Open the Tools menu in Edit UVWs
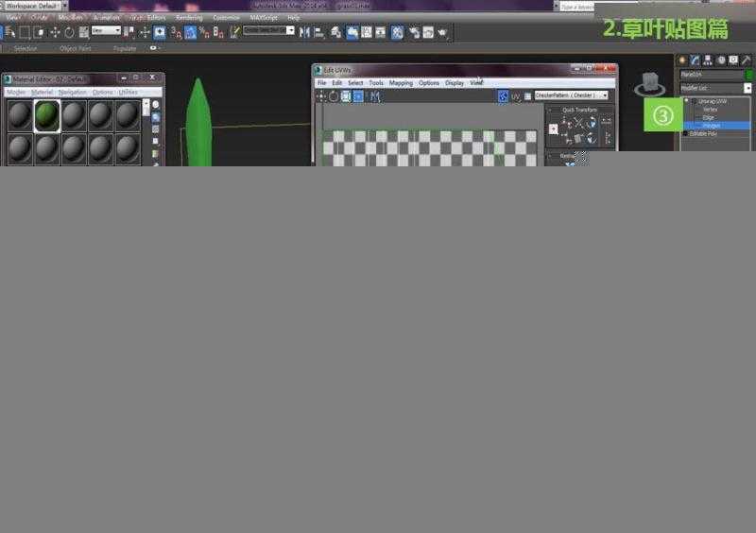Screen dimensions: 756x533 point(376,83)
